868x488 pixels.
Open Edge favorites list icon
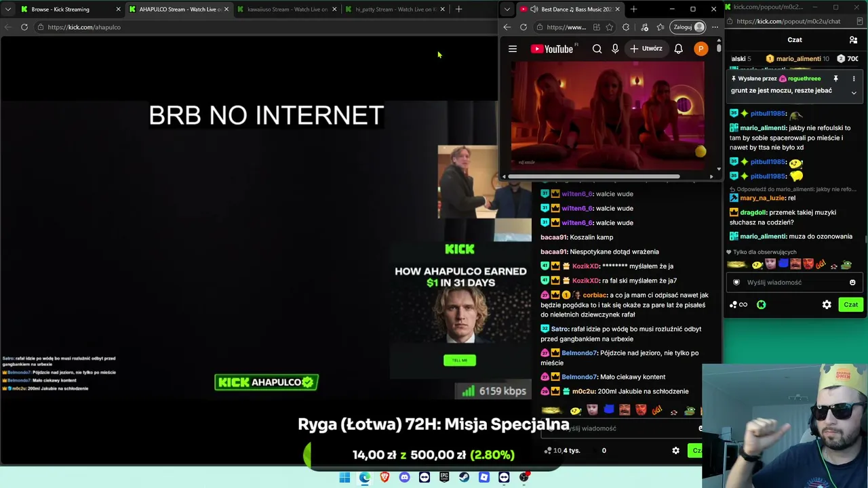pyautogui.click(x=660, y=27)
